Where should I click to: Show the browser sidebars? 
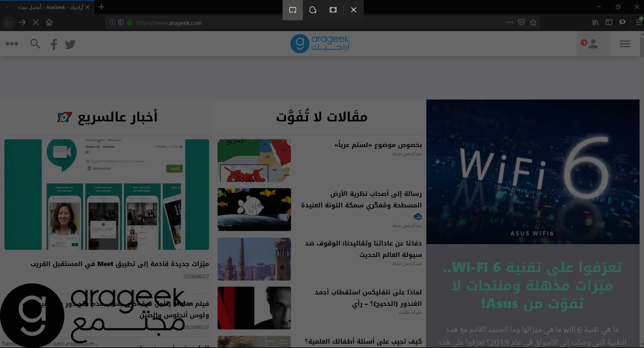click(609, 23)
